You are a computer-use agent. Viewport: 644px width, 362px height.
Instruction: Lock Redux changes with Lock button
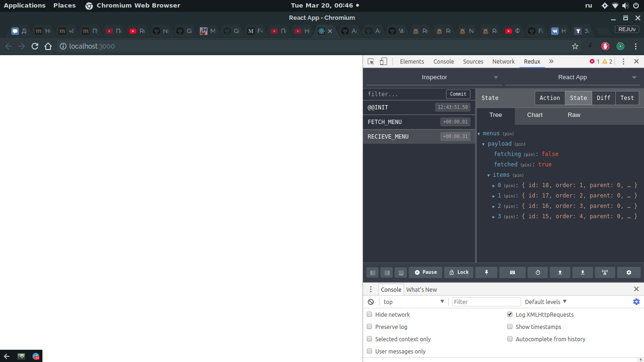coord(459,272)
